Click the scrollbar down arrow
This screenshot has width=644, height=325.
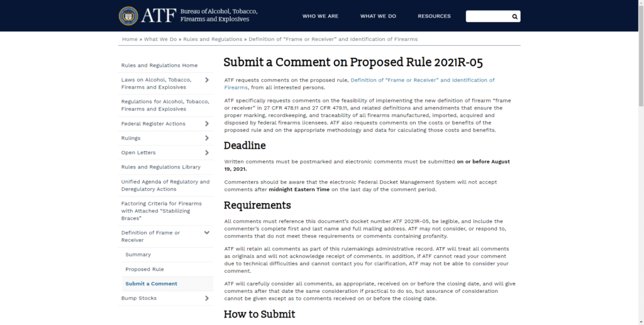tap(641, 322)
